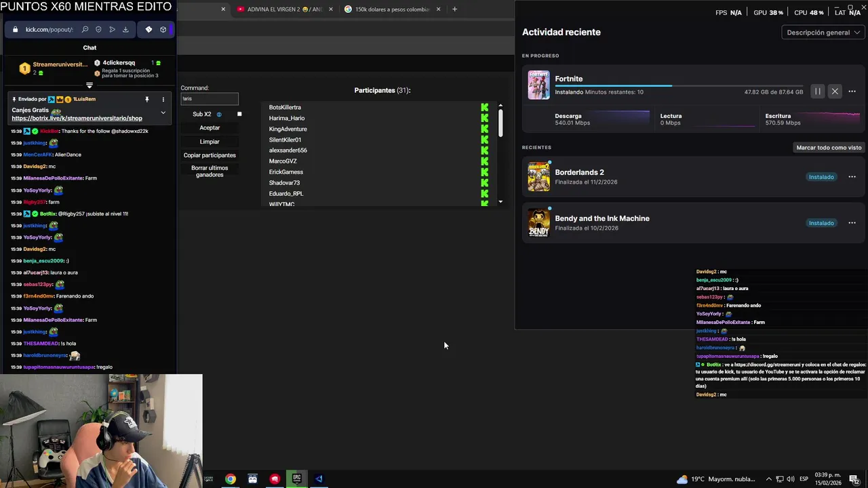Toggle the Sub X2 checkbox
Viewport: 868px width, 488px height.
tap(239, 114)
